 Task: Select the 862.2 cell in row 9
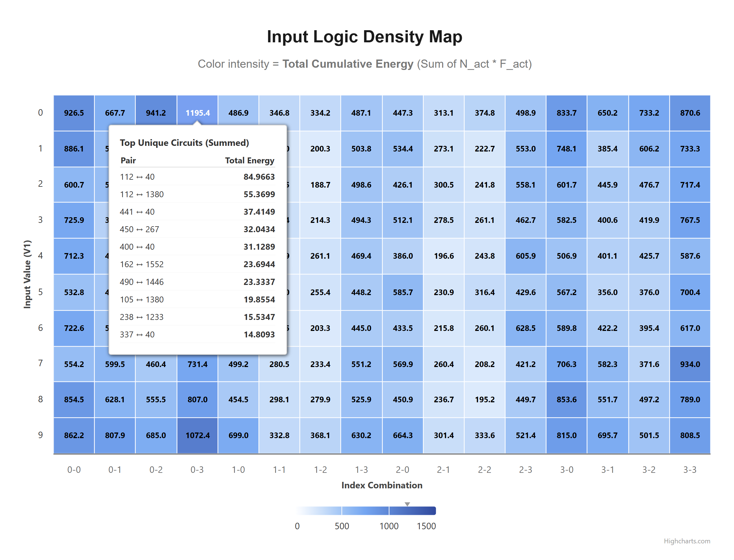click(74, 435)
